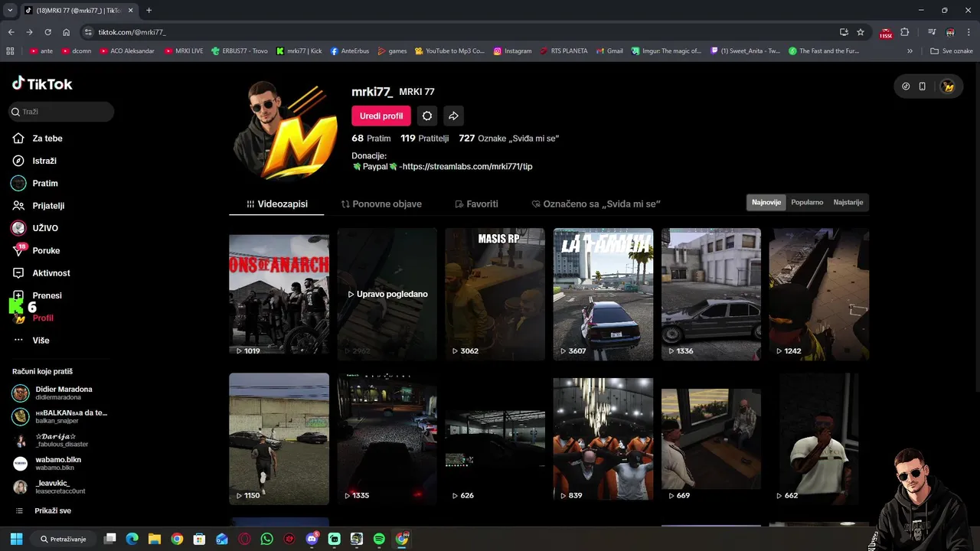The image size is (980, 551).
Task: Open the 119 Pratitelji followers list
Action: 425,139
